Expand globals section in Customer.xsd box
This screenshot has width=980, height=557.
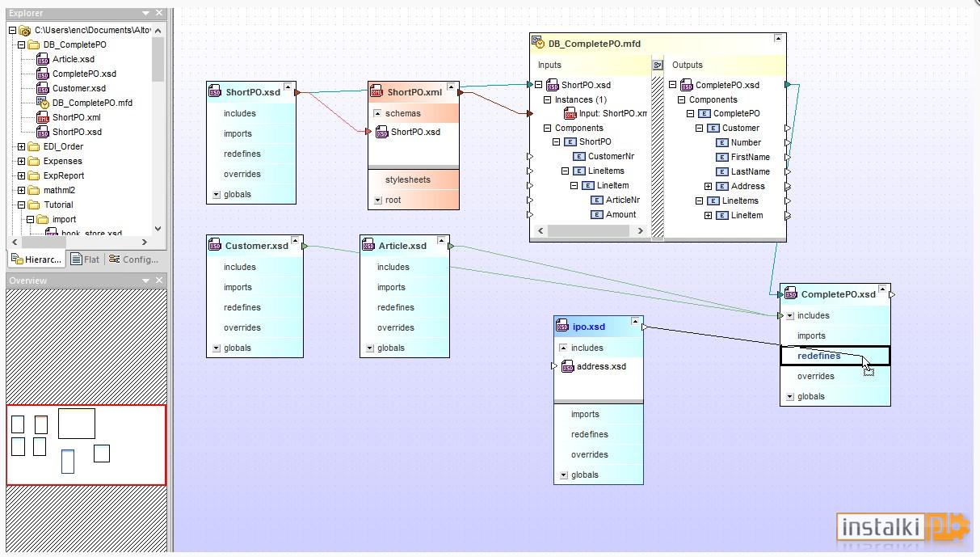pyautogui.click(x=217, y=348)
